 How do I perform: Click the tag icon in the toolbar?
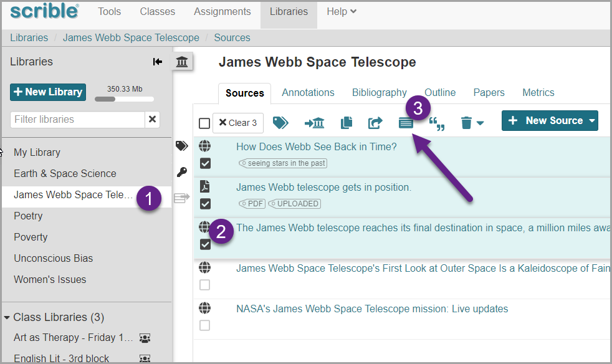point(280,123)
